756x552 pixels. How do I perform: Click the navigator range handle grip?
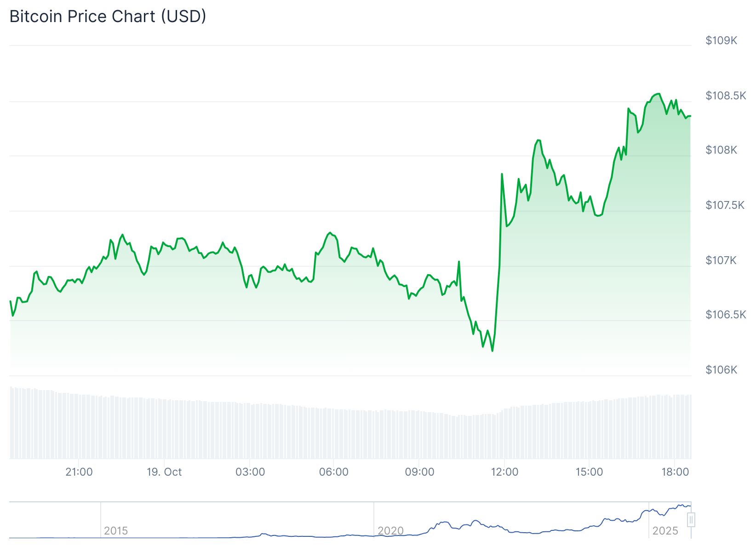coord(691,520)
